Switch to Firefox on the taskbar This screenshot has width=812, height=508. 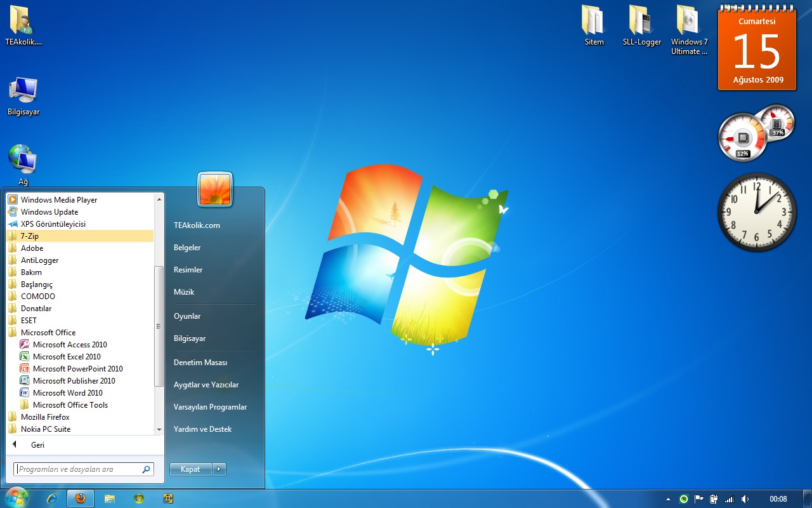(80, 498)
